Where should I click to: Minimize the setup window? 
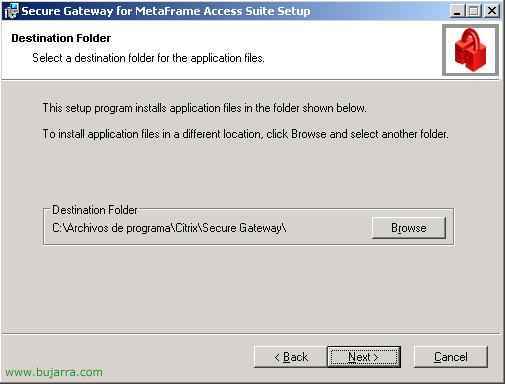(456, 11)
